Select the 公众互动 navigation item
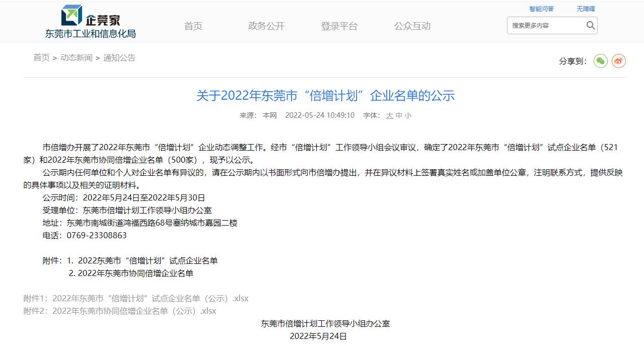This screenshot has height=346, width=644. [x=412, y=26]
